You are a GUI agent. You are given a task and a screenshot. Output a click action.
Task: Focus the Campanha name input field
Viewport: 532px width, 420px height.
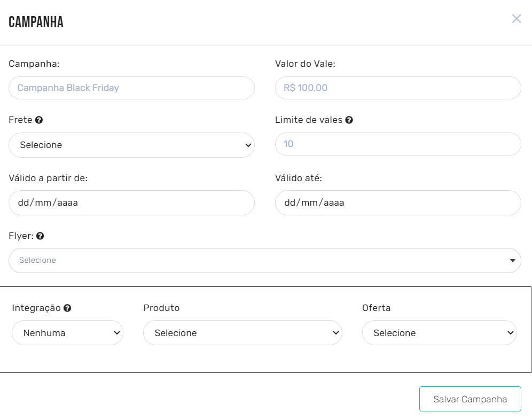[131, 88]
